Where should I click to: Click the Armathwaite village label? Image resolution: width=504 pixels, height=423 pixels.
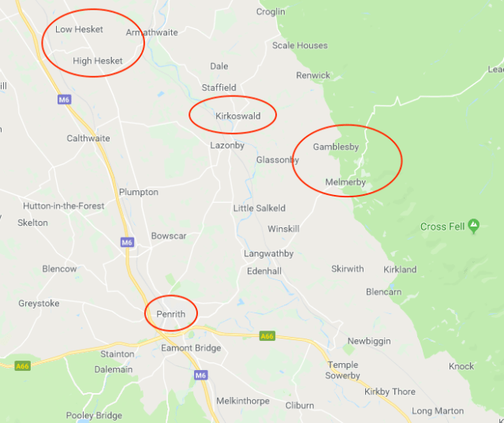[x=151, y=32]
